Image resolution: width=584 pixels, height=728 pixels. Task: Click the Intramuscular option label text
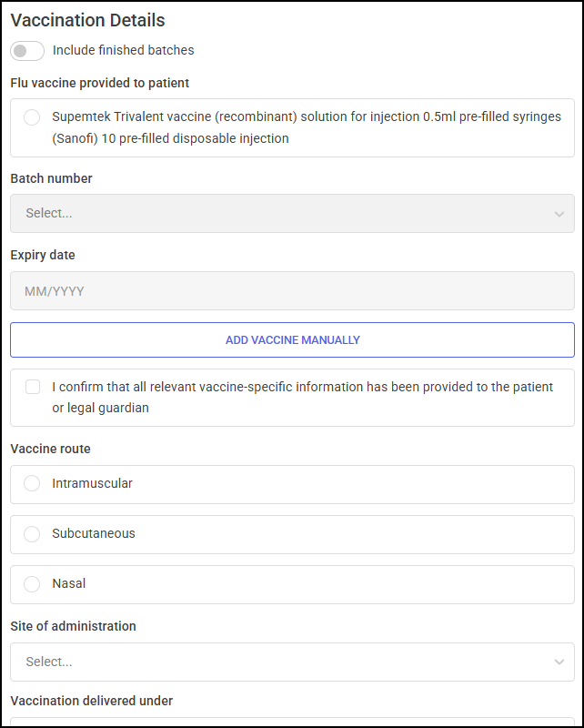pos(93,483)
